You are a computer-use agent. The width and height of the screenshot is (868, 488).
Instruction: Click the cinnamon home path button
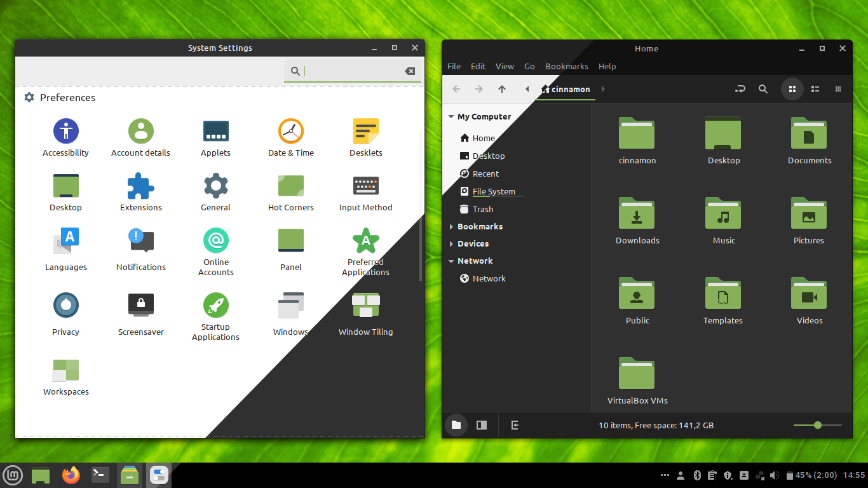566,89
